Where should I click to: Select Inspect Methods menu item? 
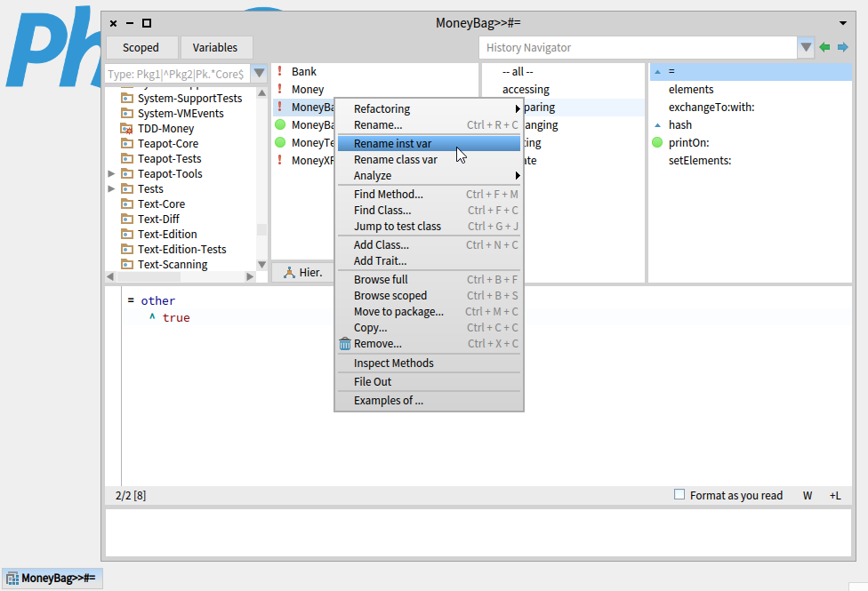tap(429, 363)
